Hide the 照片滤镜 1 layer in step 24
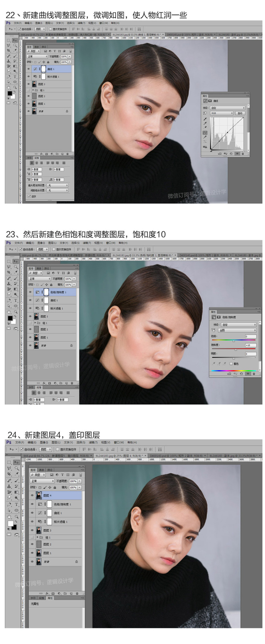The height and width of the screenshot is (644, 265). point(32,521)
